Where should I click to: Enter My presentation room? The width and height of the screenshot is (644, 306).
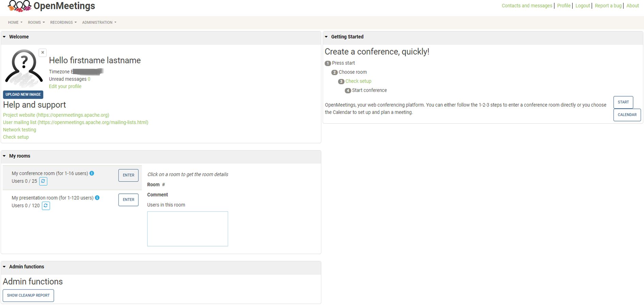coord(128,200)
